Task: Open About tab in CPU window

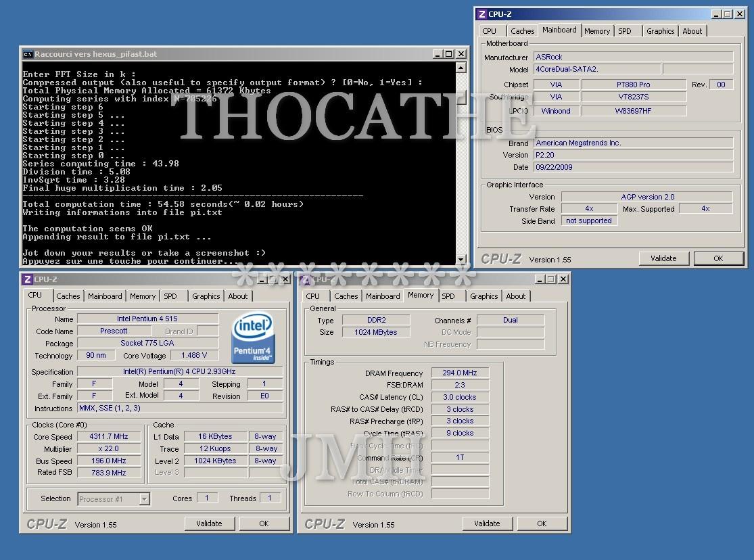Action: coord(237,296)
